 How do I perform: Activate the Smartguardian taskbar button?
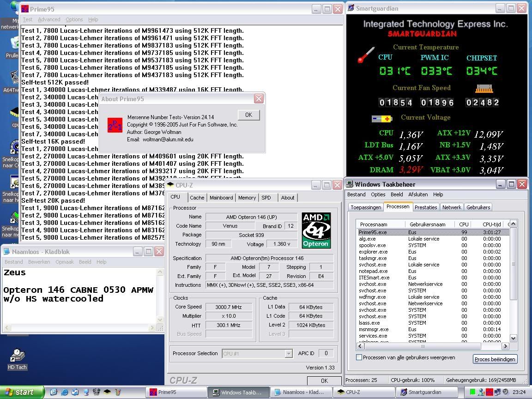427,392
